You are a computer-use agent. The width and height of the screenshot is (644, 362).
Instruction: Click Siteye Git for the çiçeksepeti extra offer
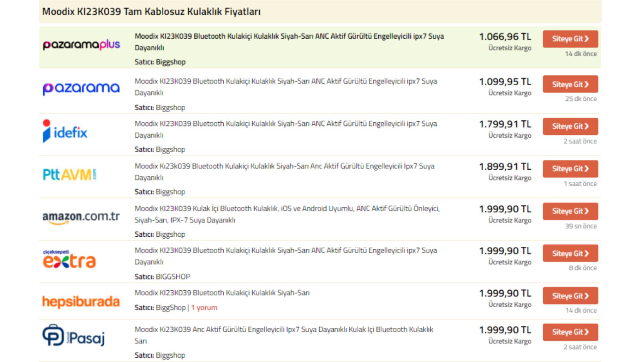coord(570,253)
